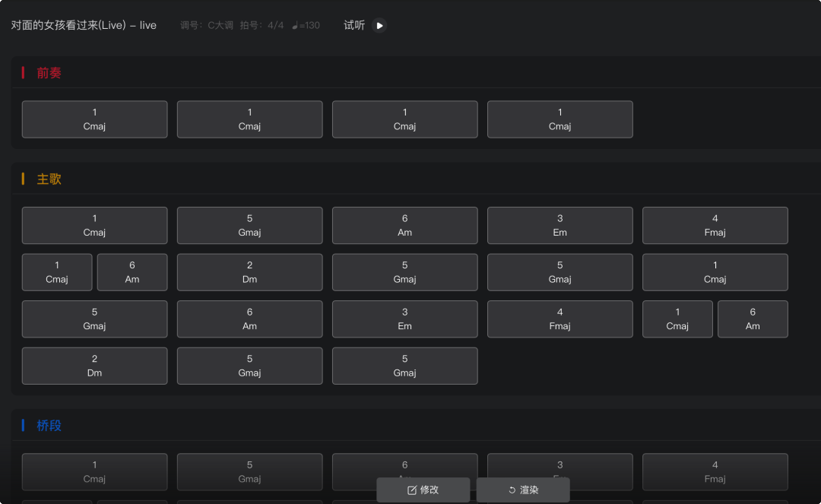Play the 试听 preview
The image size is (821, 504).
pyautogui.click(x=379, y=25)
